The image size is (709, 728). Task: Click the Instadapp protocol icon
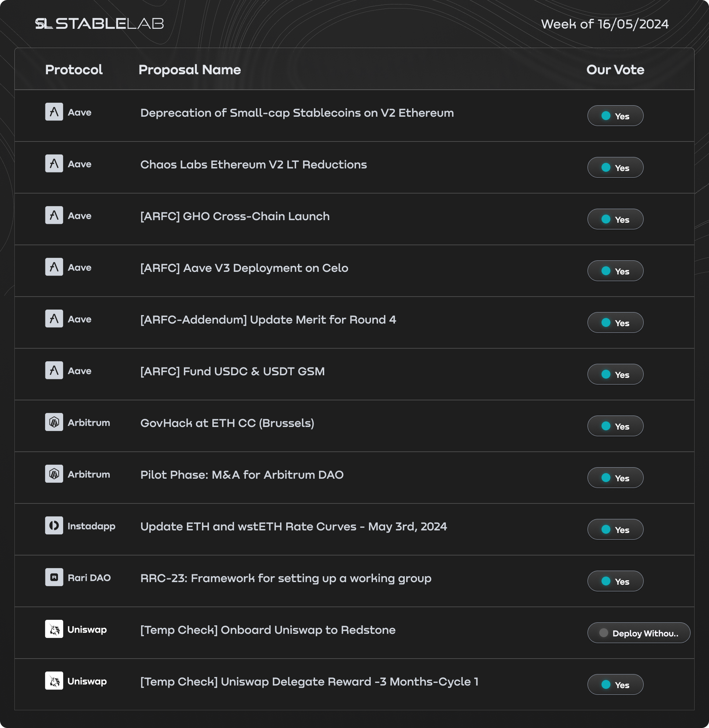(54, 526)
